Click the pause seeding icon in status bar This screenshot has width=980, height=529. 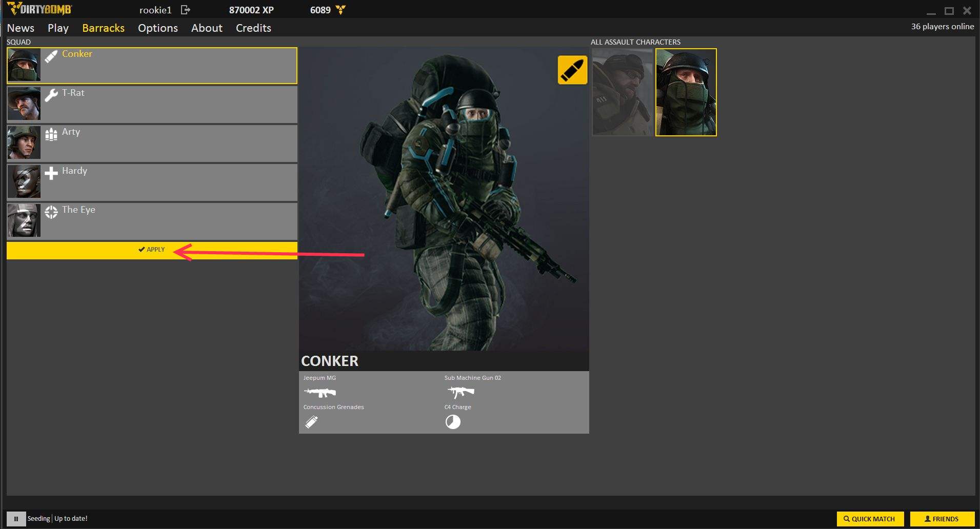pyautogui.click(x=16, y=519)
